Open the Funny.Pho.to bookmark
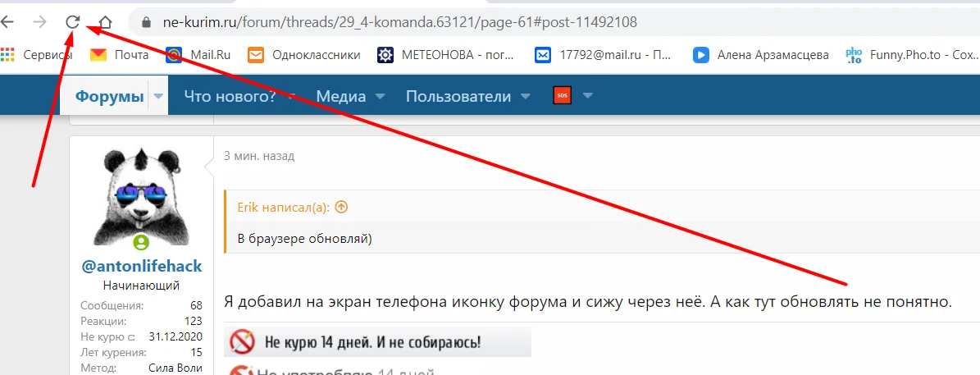The image size is (980, 375). pos(912,55)
